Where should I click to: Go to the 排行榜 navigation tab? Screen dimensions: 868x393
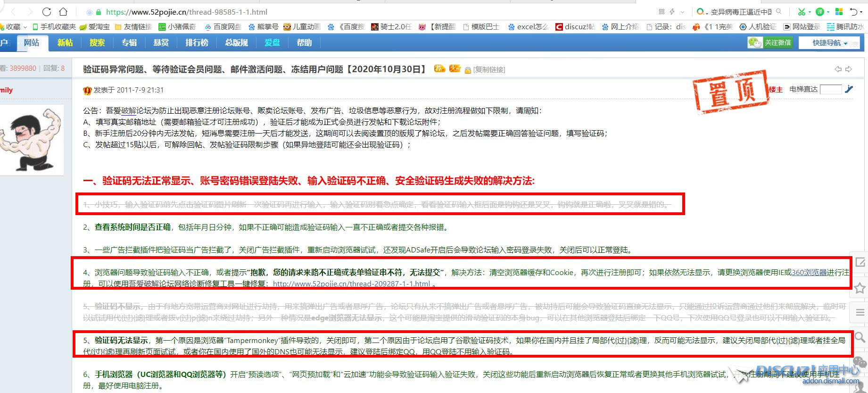point(197,43)
